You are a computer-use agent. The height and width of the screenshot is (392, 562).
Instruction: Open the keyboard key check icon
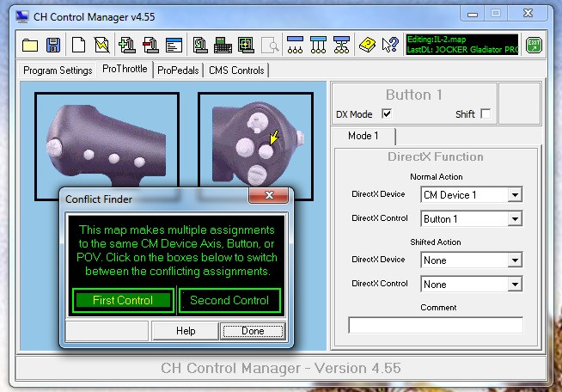click(x=223, y=46)
